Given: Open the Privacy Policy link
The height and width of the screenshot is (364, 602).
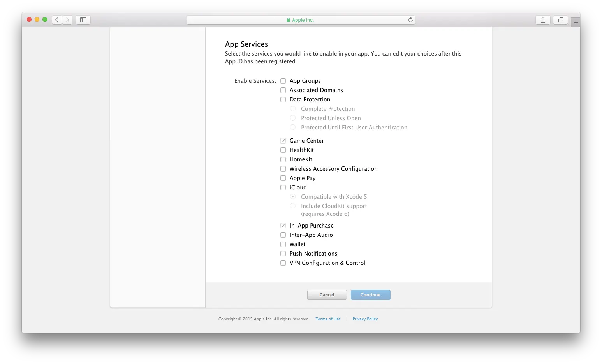Looking at the screenshot, I should 365,319.
